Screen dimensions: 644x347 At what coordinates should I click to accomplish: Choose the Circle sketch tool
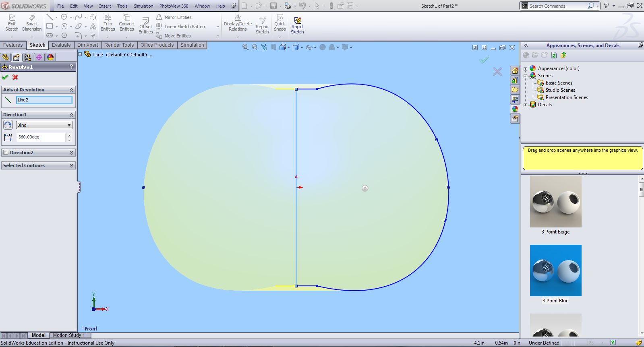coord(64,17)
